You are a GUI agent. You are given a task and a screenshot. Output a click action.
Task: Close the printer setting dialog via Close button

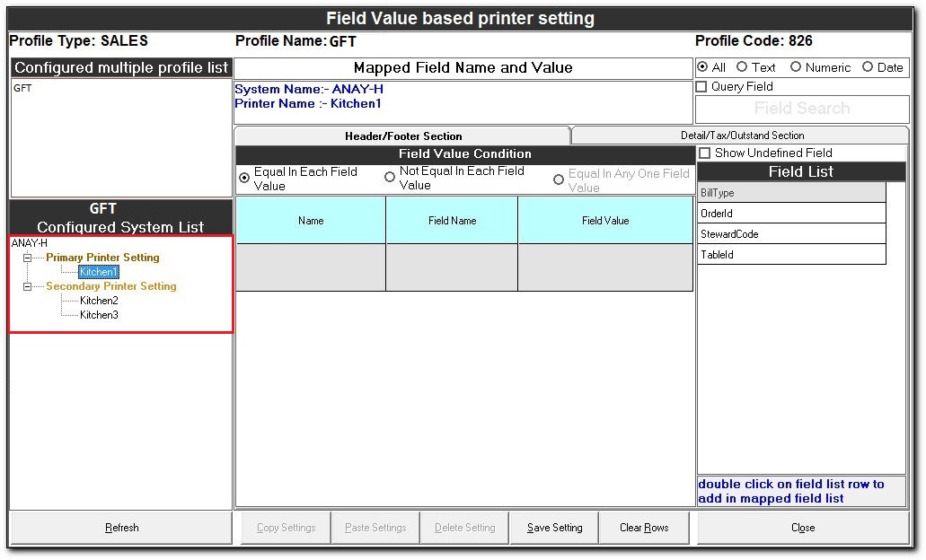tap(803, 528)
